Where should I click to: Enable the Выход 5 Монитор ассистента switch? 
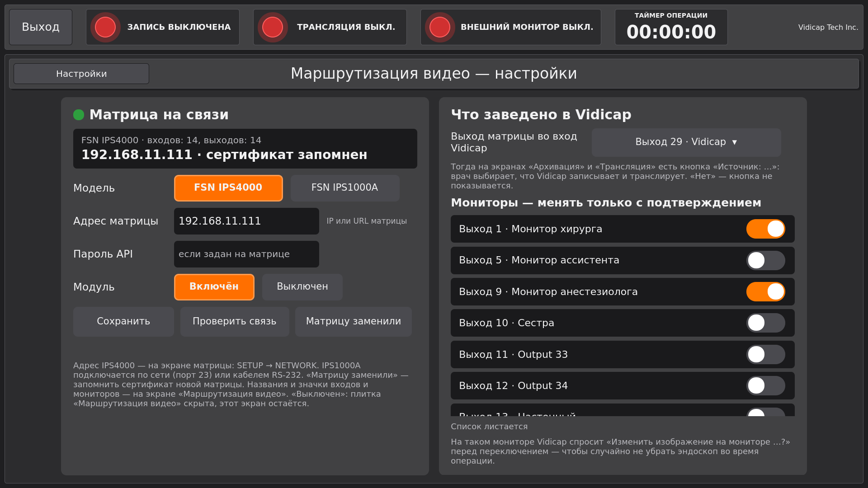(x=765, y=260)
